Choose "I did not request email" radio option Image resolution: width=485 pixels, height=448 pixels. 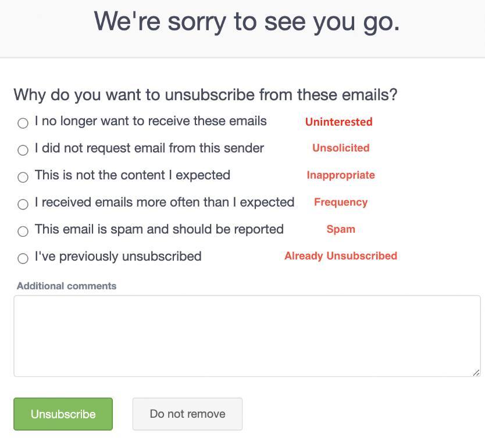(x=23, y=150)
